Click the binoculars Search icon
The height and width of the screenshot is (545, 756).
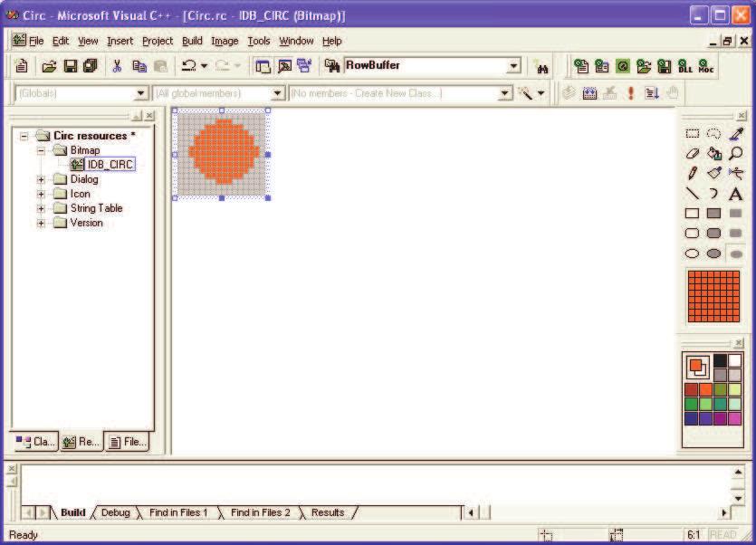[x=542, y=68]
